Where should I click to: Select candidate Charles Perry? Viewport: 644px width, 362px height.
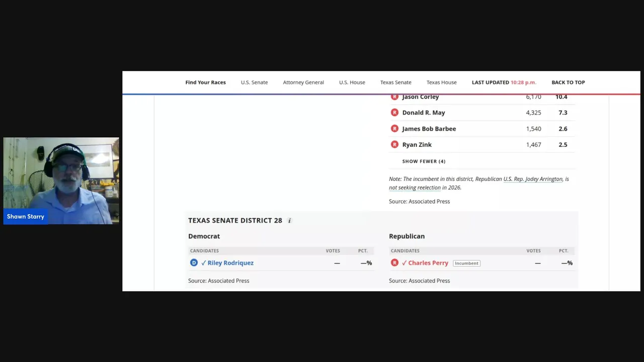pos(428,263)
